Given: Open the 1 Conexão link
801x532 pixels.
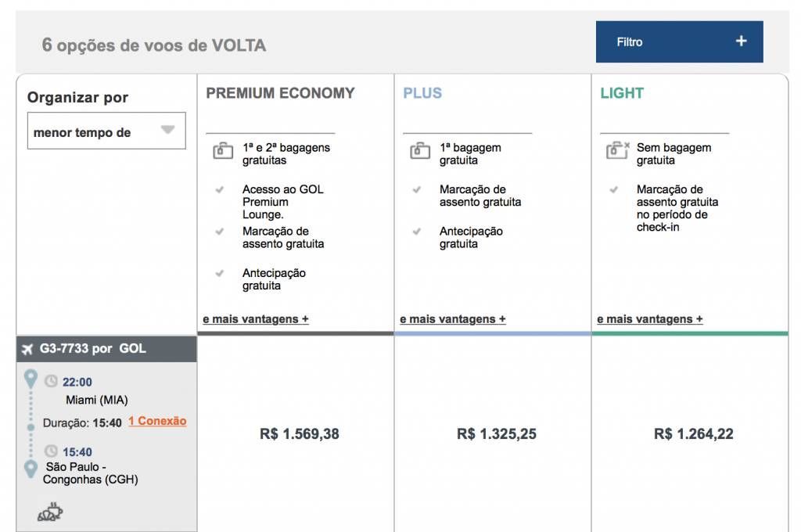Looking at the screenshot, I should click(157, 421).
